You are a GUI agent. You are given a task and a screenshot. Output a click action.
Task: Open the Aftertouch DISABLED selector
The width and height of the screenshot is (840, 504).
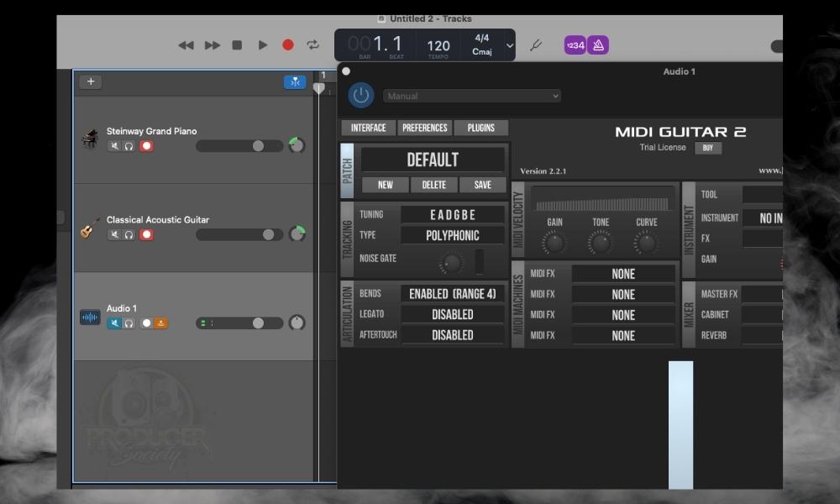coord(453,335)
